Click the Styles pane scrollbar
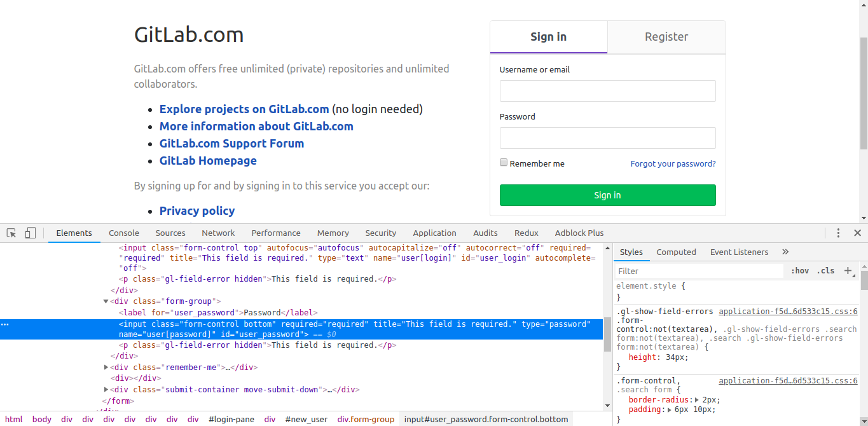Screen dimensions: 868x426 864,280
